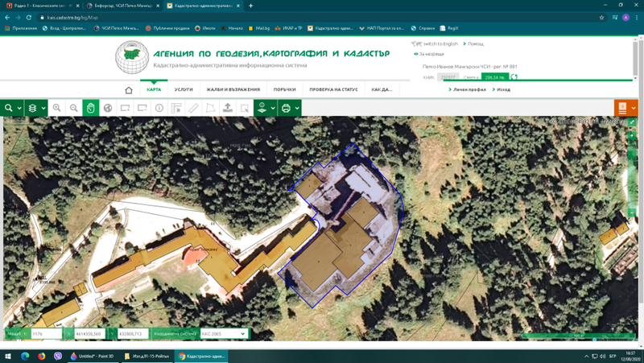
Task: Select the ruler measure distance tool
Action: click(x=193, y=108)
